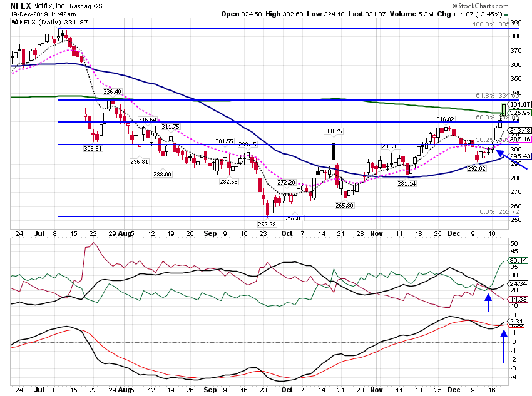Click the candlestick legend icon beside NFLX (Daily)
The image size is (532, 396).
[x=14, y=23]
